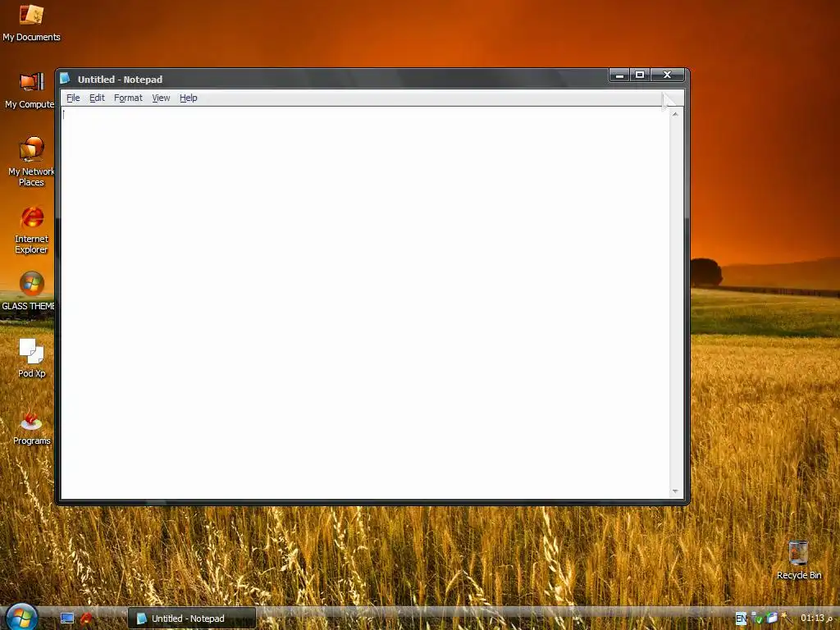Select the My Computer desktop icon

(x=30, y=90)
